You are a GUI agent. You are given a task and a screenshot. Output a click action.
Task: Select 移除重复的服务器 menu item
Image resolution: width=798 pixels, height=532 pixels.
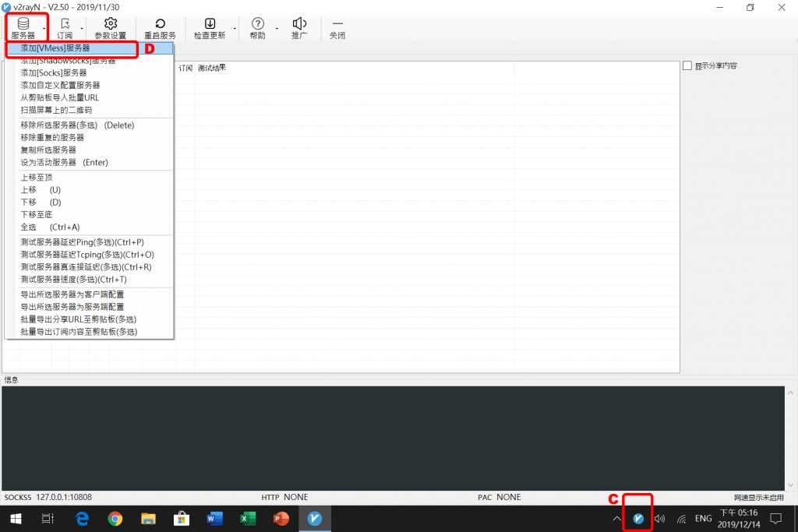coord(89,137)
